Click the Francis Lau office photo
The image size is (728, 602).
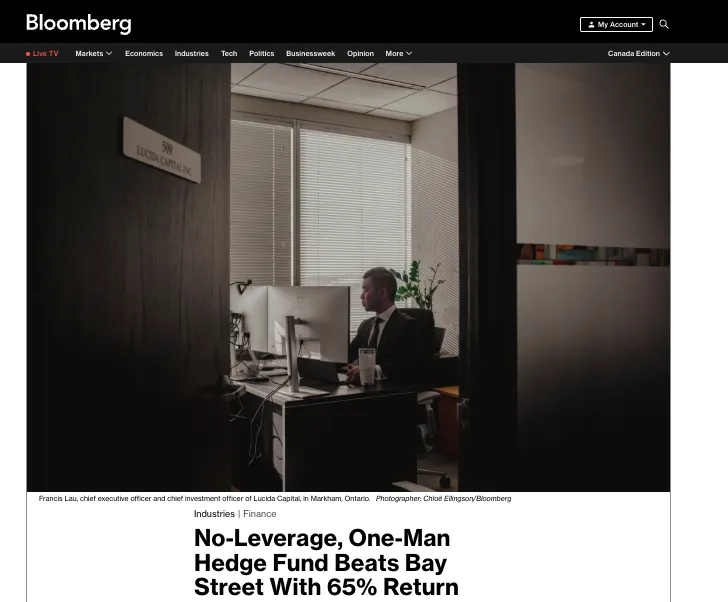[x=348, y=277]
